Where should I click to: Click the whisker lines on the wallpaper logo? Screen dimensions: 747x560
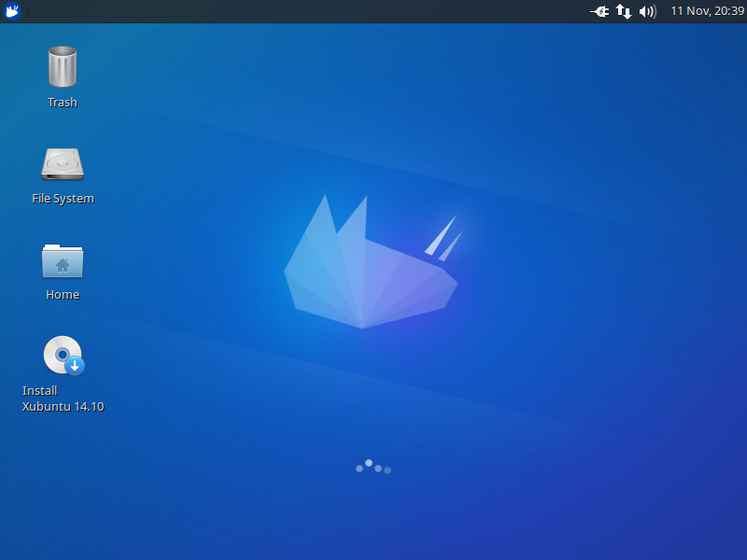click(x=444, y=239)
